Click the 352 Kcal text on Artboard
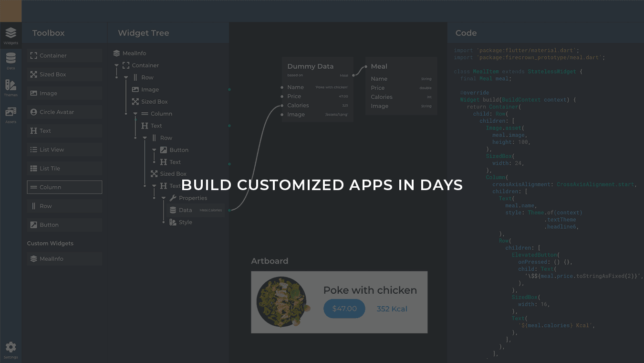This screenshot has width=644, height=363. coord(392,309)
